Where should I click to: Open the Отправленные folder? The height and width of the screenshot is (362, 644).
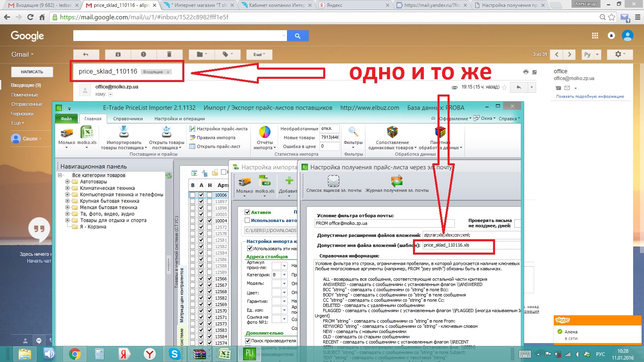click(x=27, y=104)
